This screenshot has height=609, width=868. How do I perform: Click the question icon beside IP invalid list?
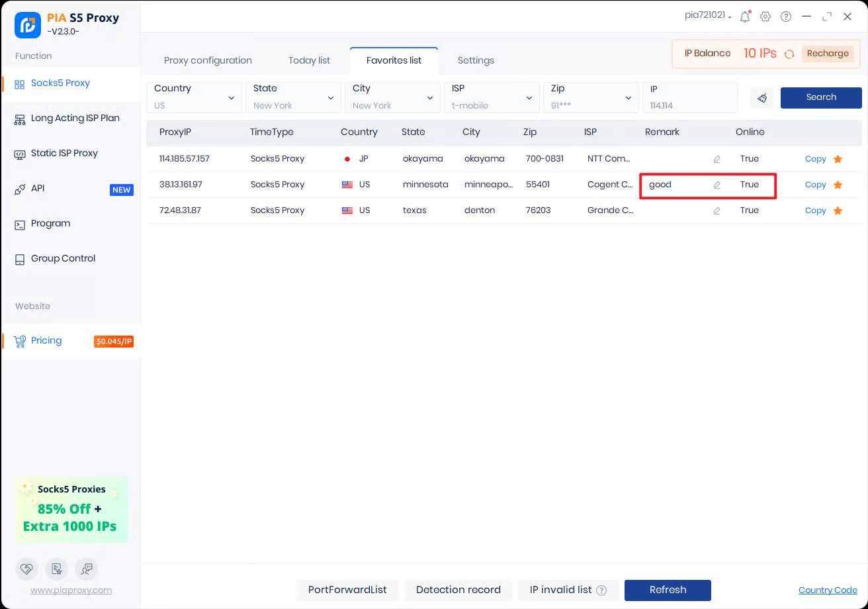pos(601,590)
